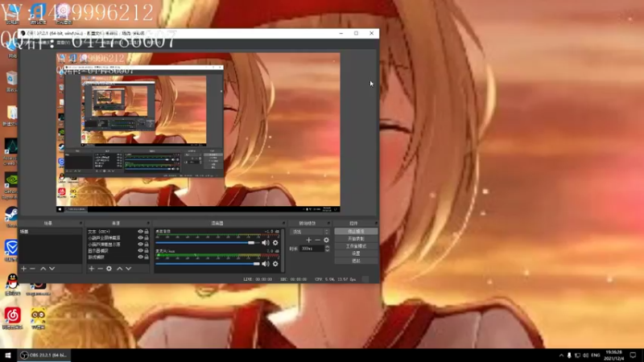
Task: Open the Recycle Bin desktop icon
Action: 11,81
